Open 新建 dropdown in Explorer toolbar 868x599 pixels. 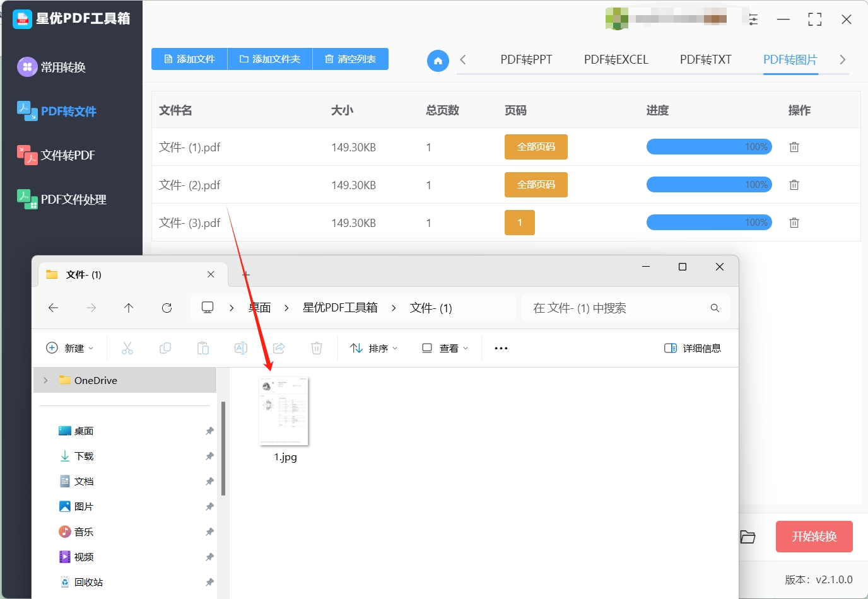[x=70, y=348]
